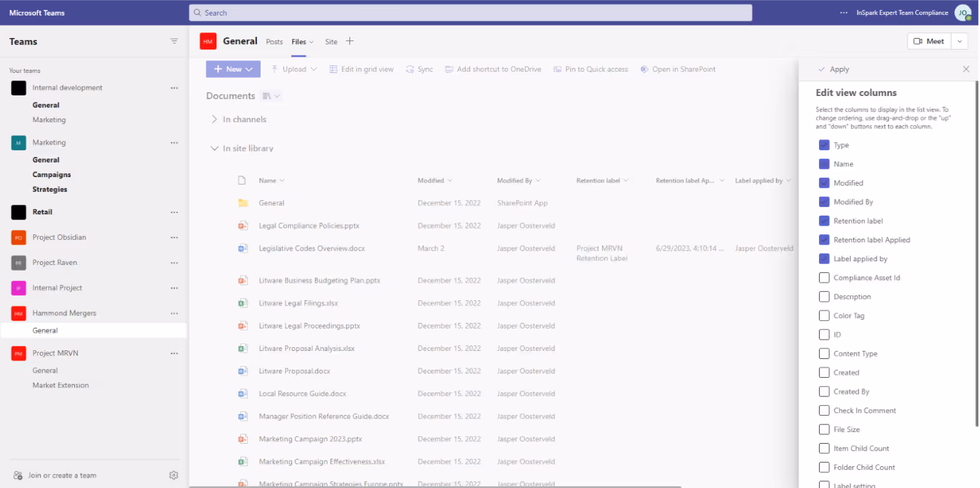Click the Project Obsidian team avatar
The image size is (980, 488).
pos(19,237)
